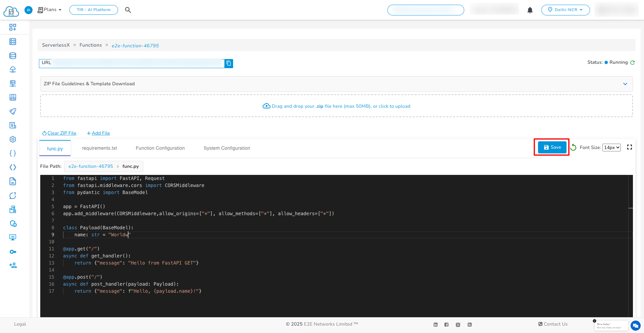Image resolution: width=644 pixels, height=333 pixels.
Task: Click the drag-and-drop zip upload area
Action: pyautogui.click(x=336, y=106)
